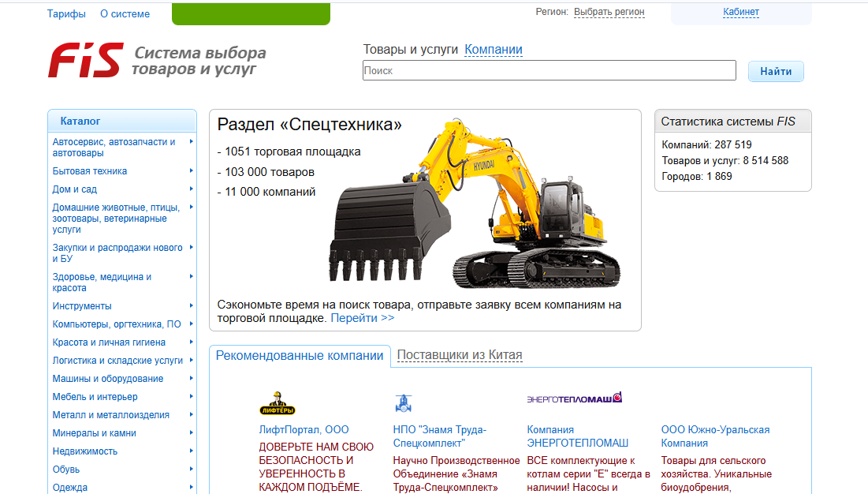Expand Мебель и интерьер arrow

click(191, 396)
